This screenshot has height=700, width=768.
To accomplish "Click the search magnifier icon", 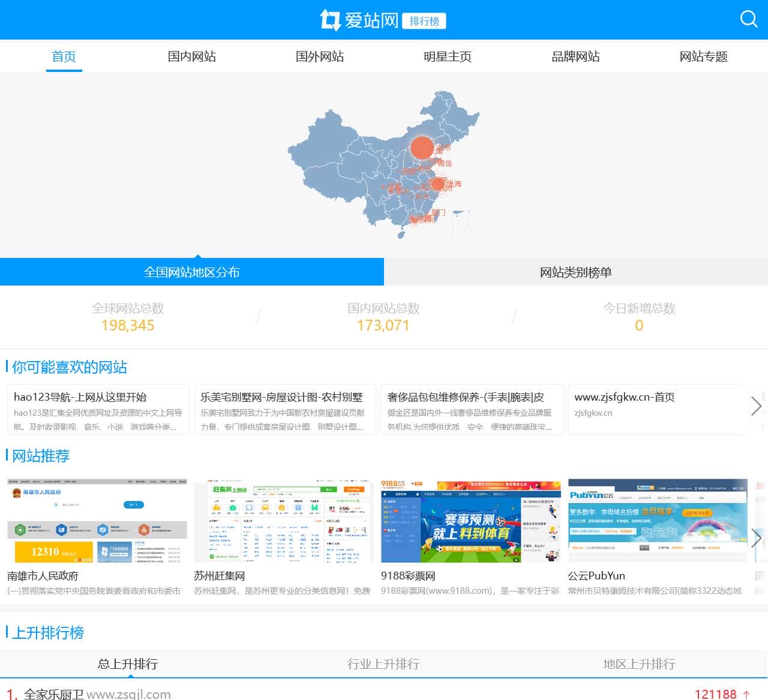I will point(749,19).
